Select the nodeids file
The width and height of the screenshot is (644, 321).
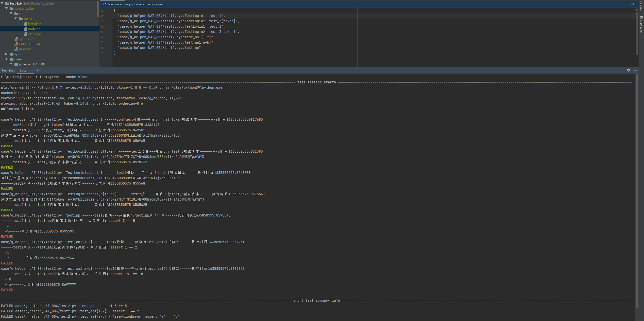pos(34,29)
